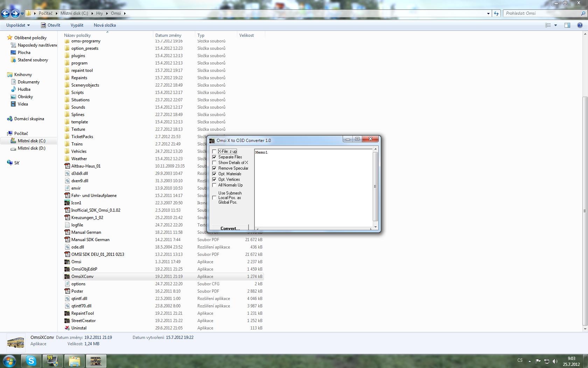
Task: Click the Vypálit toolbar item
Action: pos(77,25)
